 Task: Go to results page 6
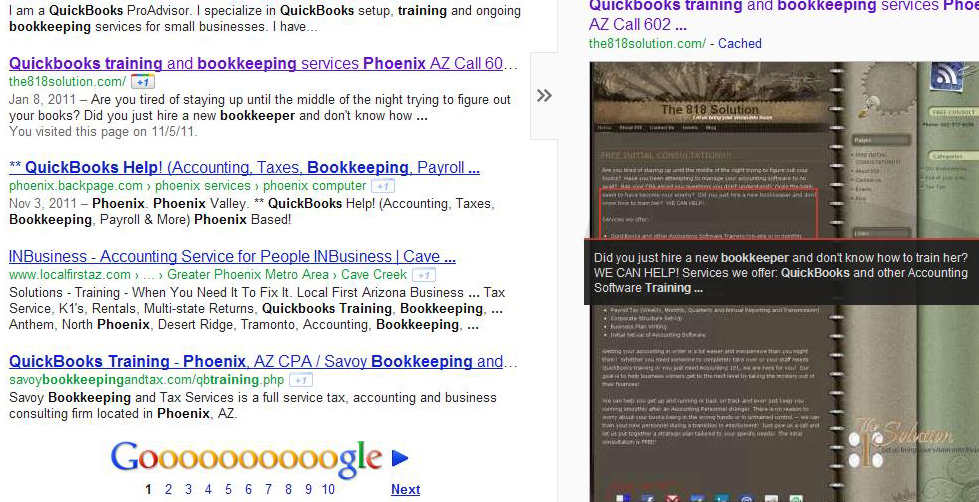tap(248, 490)
